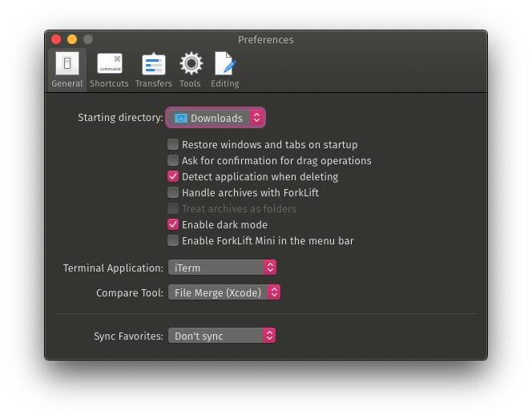Enable Restore windows and tabs on startup
532x419 pixels.
coord(173,144)
